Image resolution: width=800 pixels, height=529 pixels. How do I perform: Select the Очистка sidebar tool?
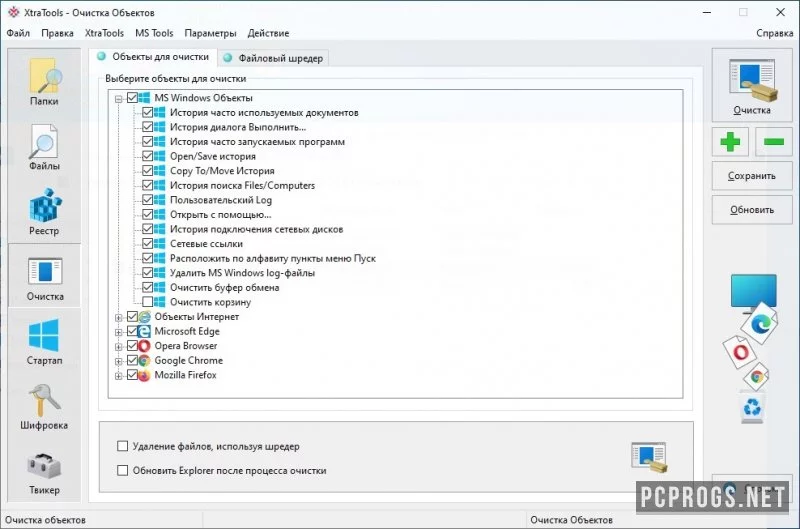44,277
